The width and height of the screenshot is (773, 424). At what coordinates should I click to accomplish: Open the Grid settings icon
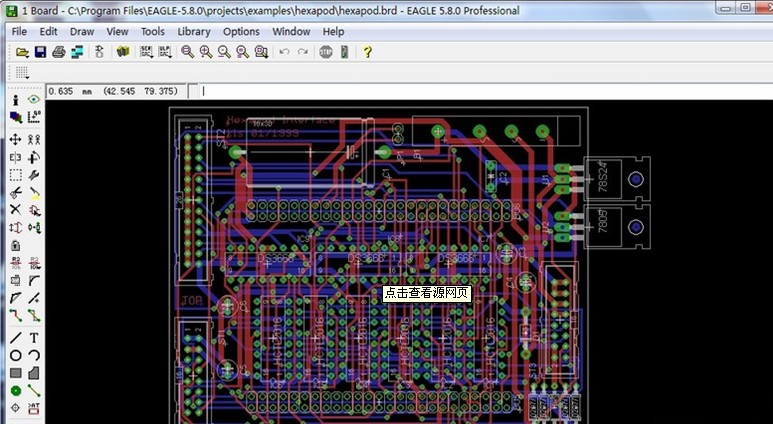[18, 73]
